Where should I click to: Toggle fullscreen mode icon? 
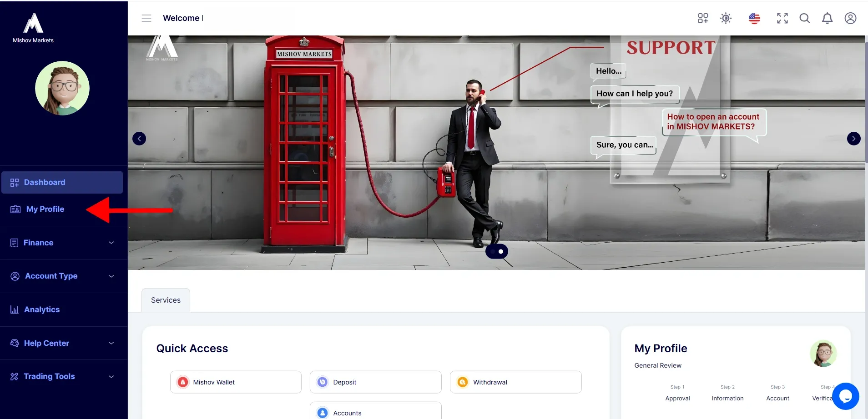coord(782,18)
